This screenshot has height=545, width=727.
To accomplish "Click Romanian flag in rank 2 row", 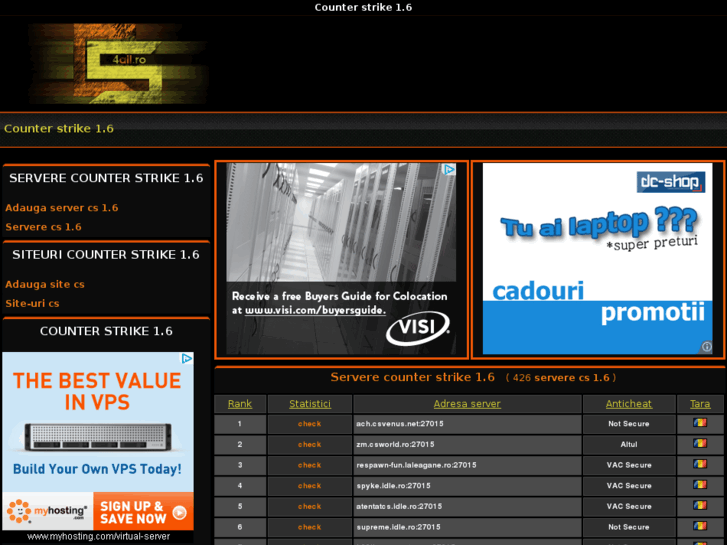I will [700, 443].
